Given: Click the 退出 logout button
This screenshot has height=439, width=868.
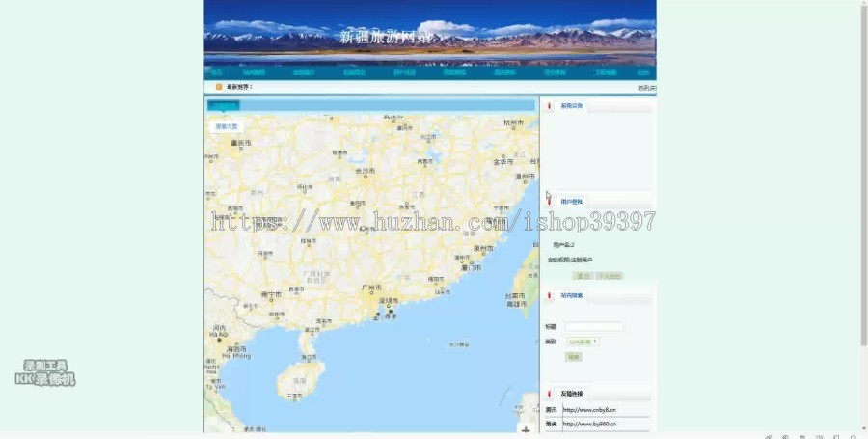Looking at the screenshot, I should tap(583, 276).
